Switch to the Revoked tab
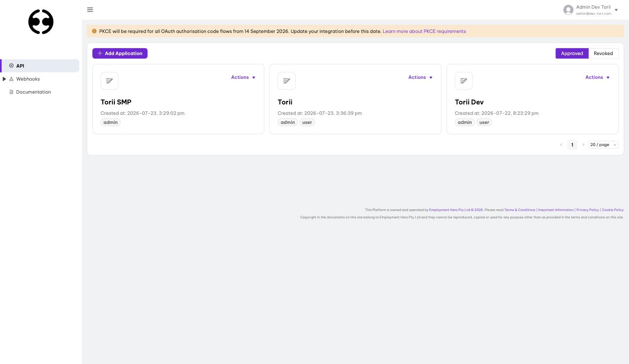 [x=603, y=53]
